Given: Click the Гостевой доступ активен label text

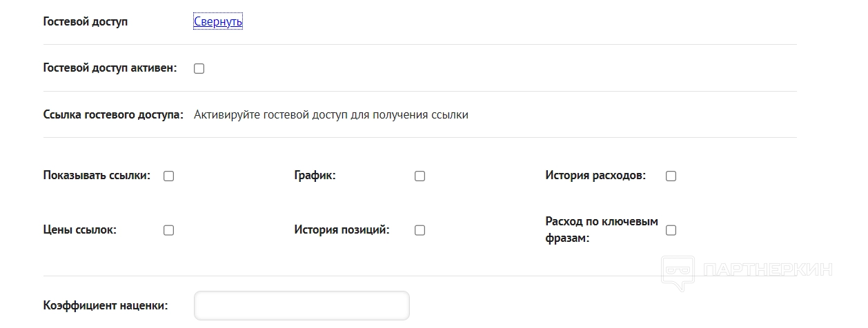Looking at the screenshot, I should click(110, 68).
